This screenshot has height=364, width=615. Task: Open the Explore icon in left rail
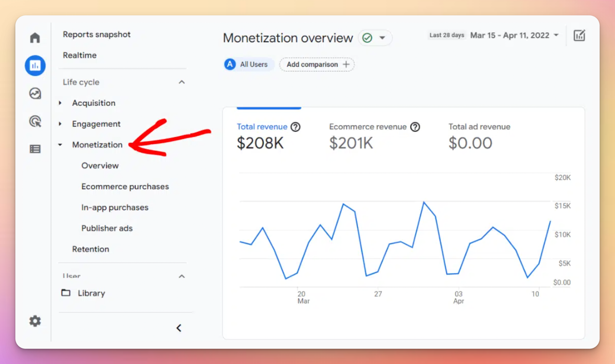35,93
